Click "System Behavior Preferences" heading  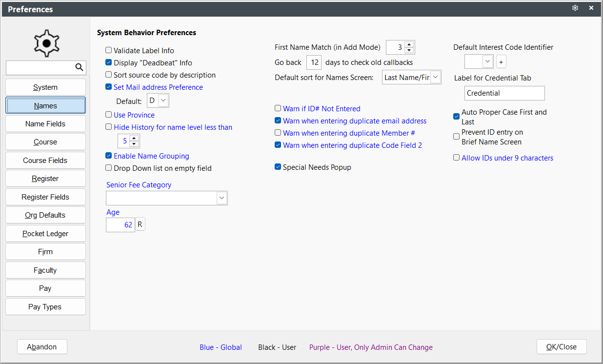tap(146, 33)
